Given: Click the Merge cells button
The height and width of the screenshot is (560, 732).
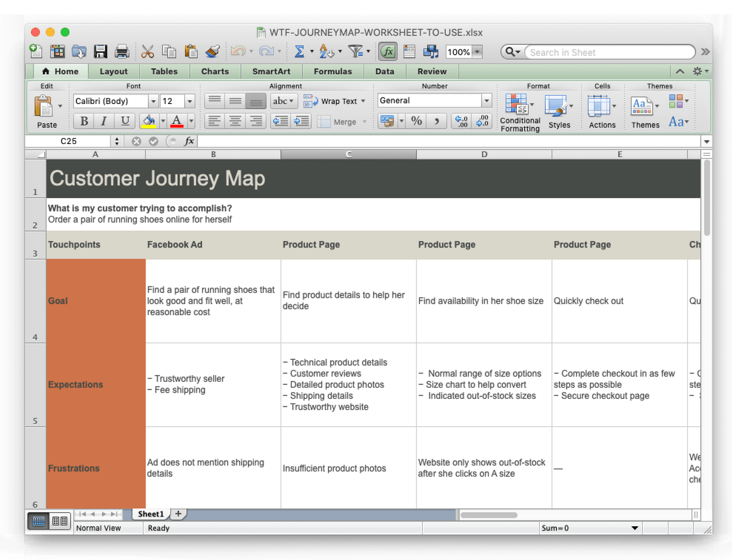Looking at the screenshot, I should pos(342,122).
